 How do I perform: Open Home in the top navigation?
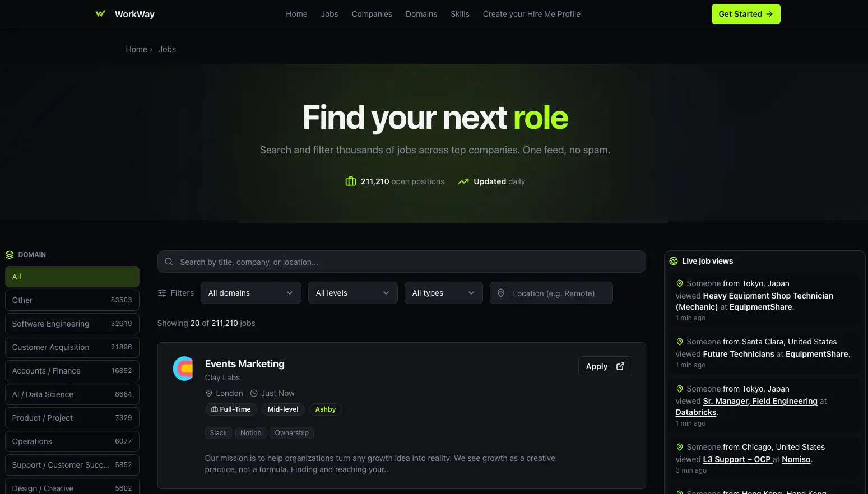coord(296,14)
